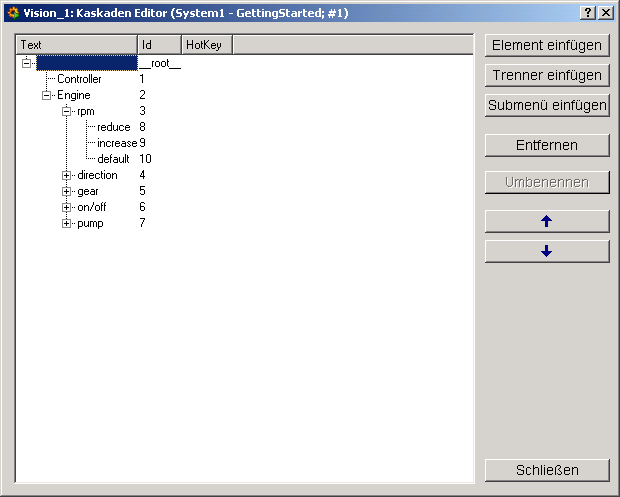The height and width of the screenshot is (497, 620).
Task: Select the highlighted root tree item
Action: (87, 63)
